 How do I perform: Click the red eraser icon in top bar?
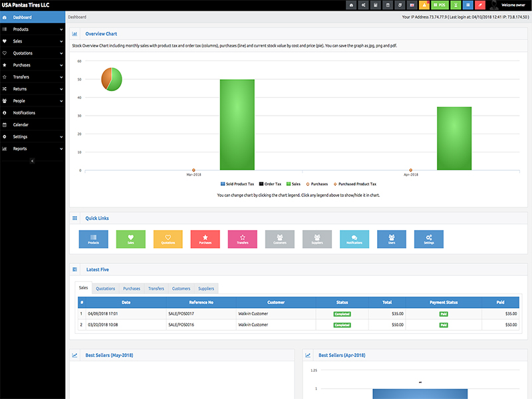click(x=479, y=5)
